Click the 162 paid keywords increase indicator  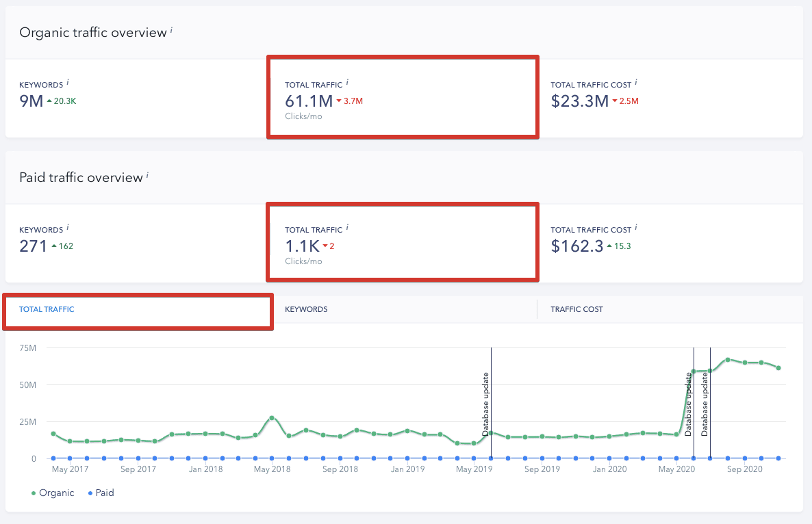pos(62,246)
